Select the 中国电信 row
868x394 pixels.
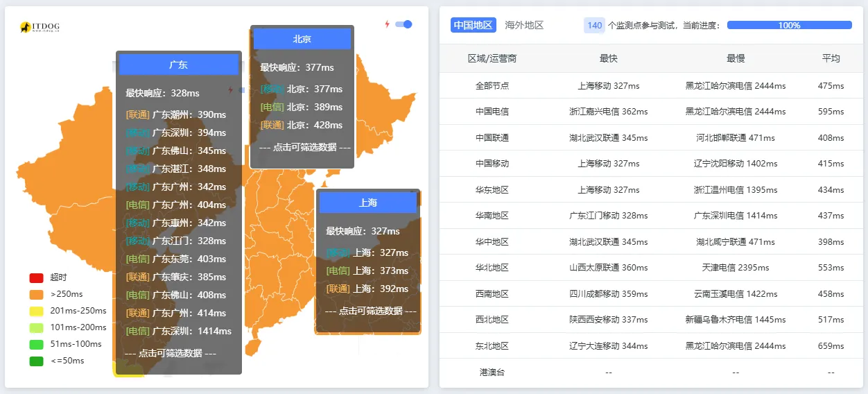point(652,112)
